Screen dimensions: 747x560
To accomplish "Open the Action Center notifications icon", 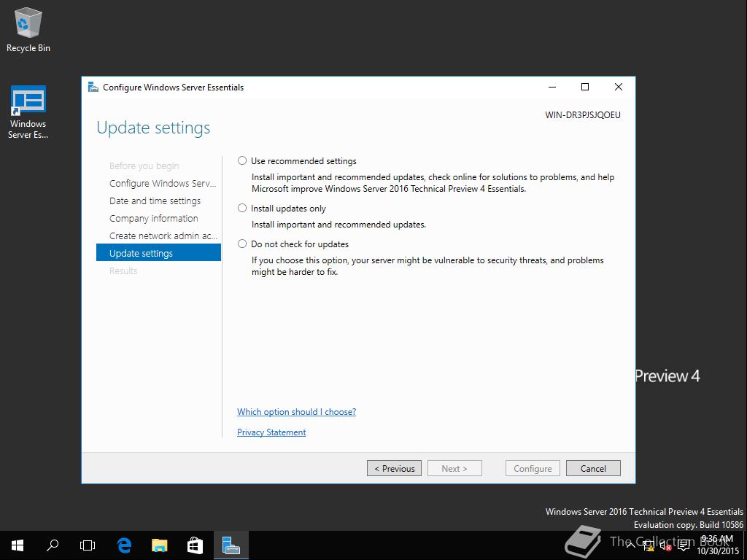I will (684, 545).
